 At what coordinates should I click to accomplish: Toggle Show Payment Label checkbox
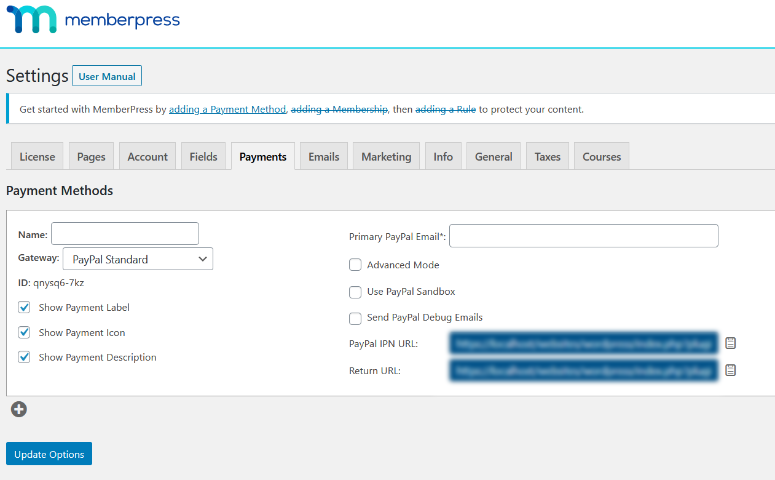pos(24,307)
